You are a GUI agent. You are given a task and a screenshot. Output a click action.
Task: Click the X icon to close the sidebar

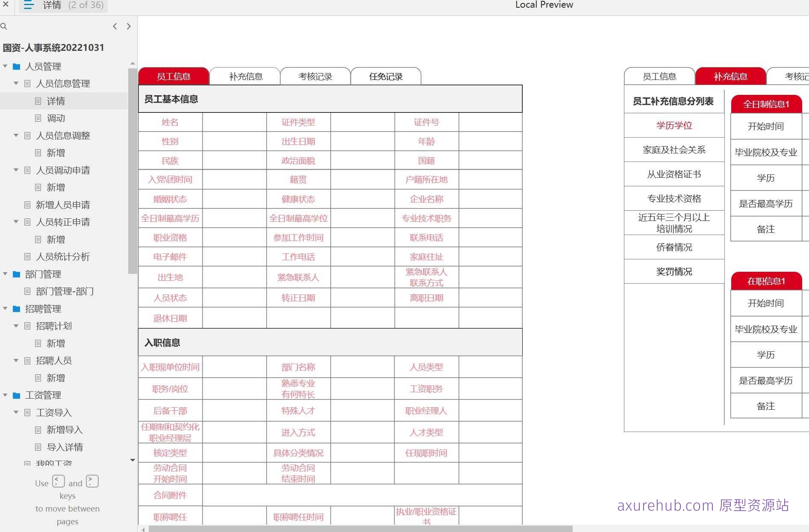[5, 6]
